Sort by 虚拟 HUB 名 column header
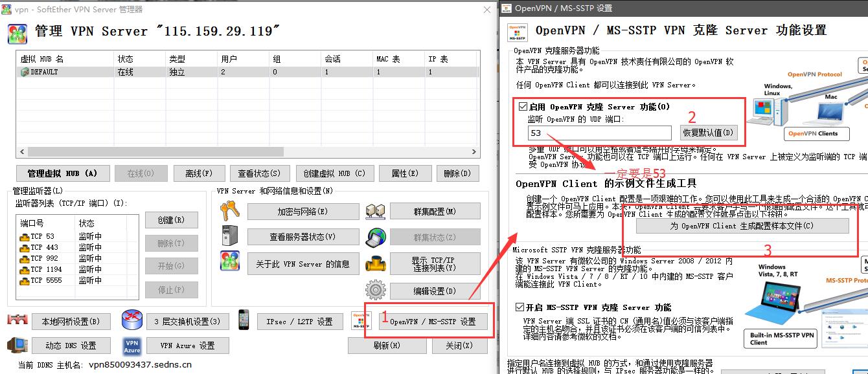The width and height of the screenshot is (868, 374). (64, 59)
